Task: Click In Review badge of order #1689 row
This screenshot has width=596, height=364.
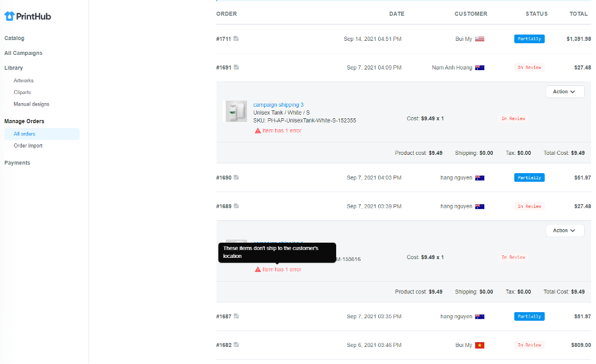Action: [529, 206]
